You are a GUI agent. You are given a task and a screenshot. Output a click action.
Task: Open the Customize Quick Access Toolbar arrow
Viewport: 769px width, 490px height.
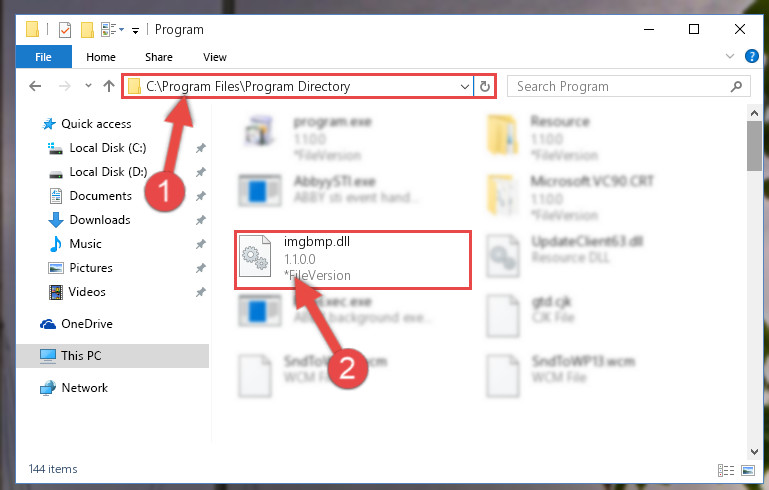pos(135,30)
